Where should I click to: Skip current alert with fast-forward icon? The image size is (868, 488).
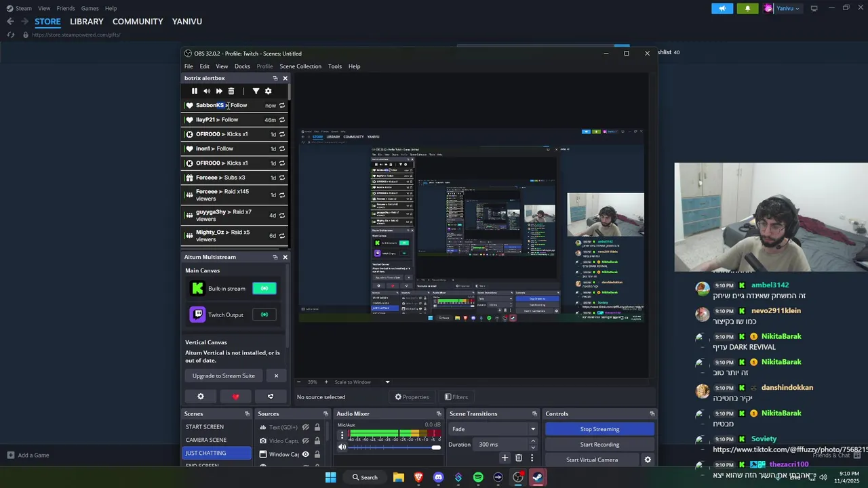219,91
